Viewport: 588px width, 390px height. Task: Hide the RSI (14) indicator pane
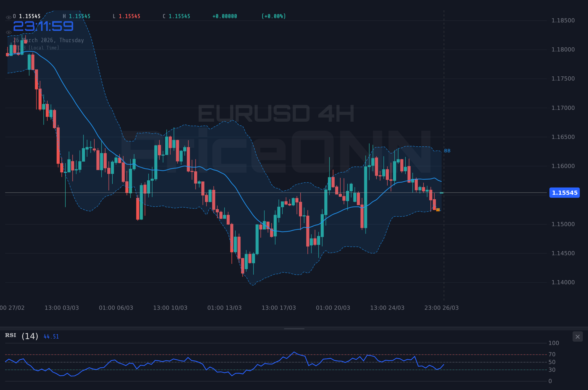(577, 336)
